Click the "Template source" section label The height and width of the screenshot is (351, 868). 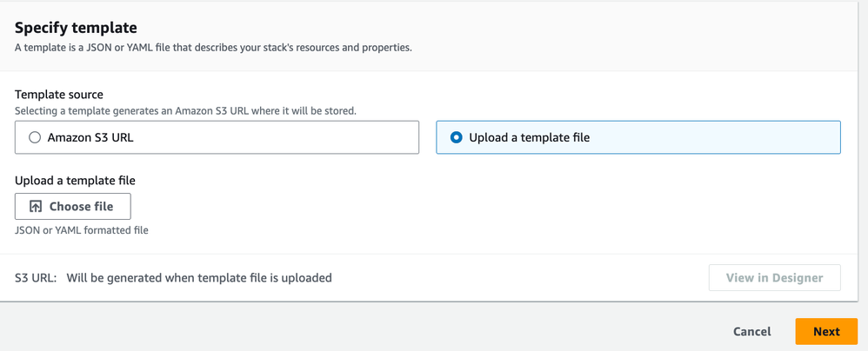59,94
